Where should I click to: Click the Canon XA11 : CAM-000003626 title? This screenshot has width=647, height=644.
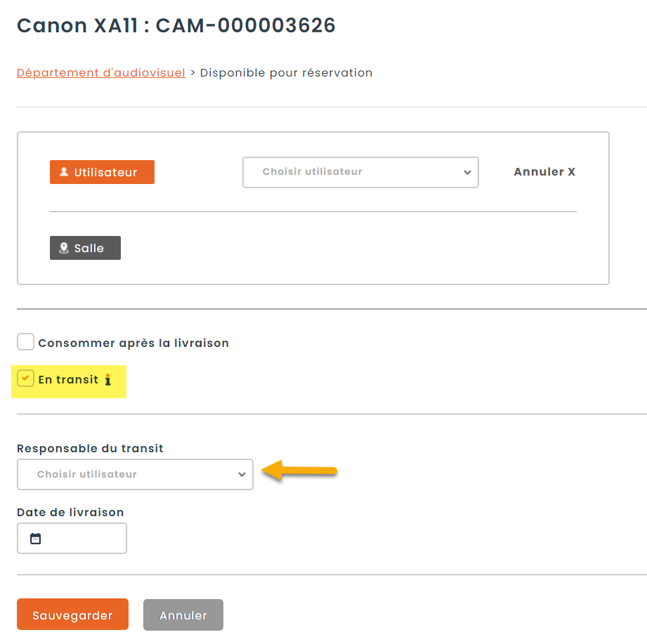[x=176, y=26]
